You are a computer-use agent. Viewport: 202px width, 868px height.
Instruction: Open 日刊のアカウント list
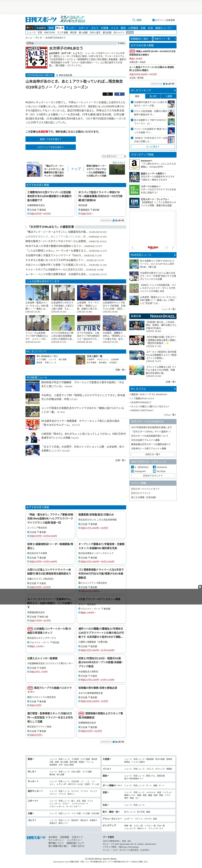153,476
